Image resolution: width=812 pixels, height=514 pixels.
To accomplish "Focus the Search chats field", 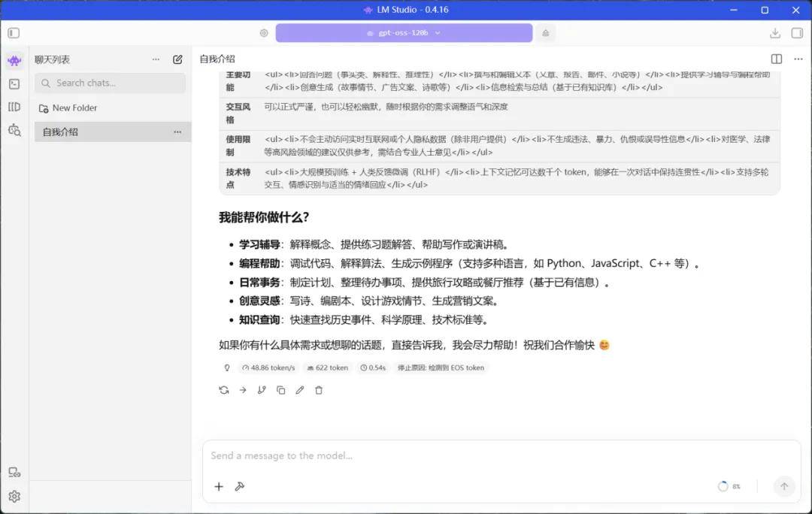I will point(110,83).
